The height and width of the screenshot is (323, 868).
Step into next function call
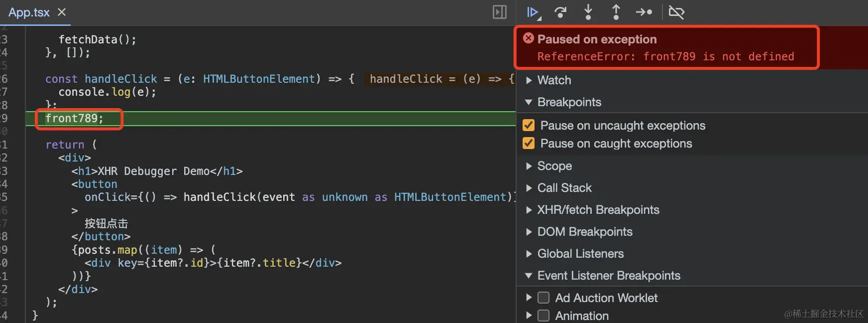(588, 12)
